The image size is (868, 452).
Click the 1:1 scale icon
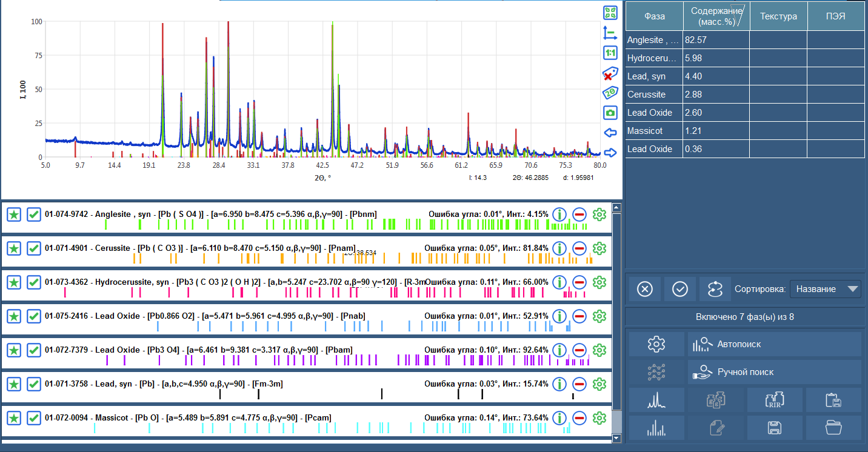[x=610, y=53]
